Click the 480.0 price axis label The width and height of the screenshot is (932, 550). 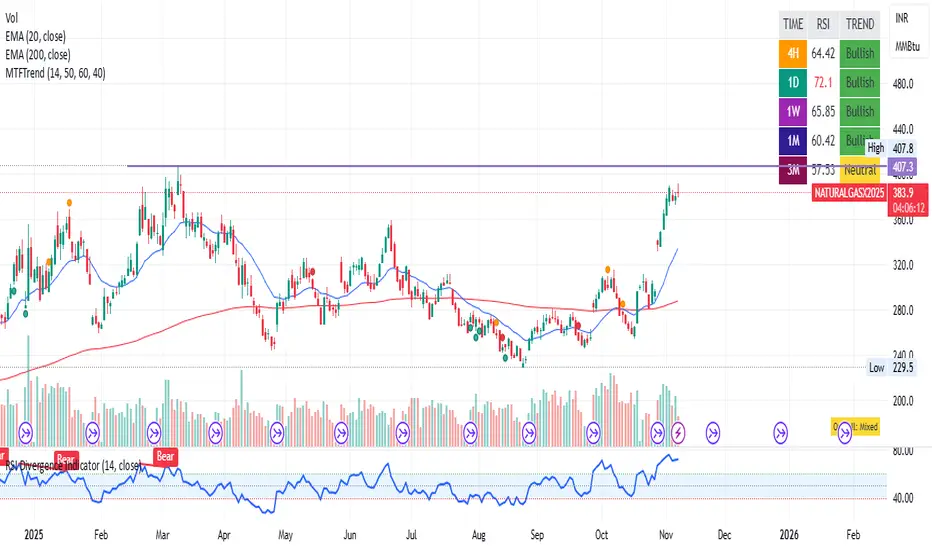click(x=903, y=84)
